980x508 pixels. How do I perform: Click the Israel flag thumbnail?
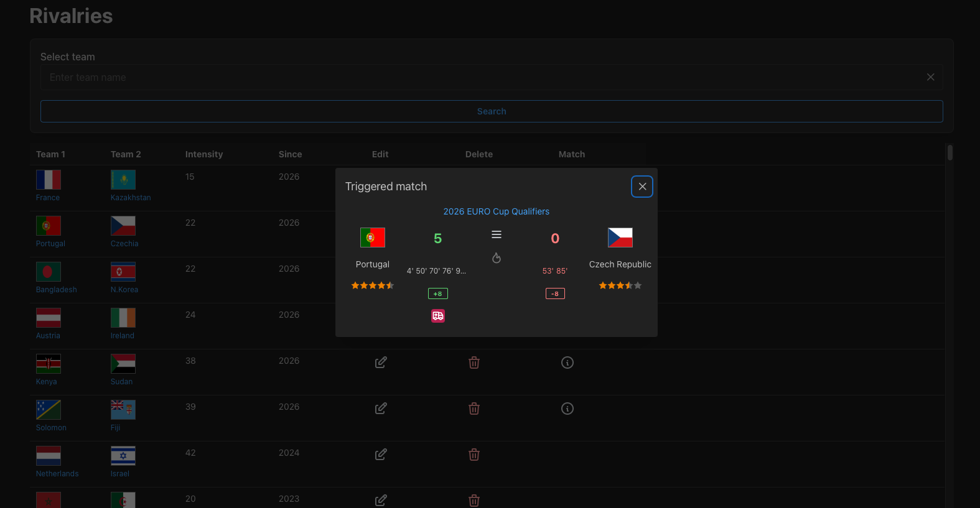[123, 456]
